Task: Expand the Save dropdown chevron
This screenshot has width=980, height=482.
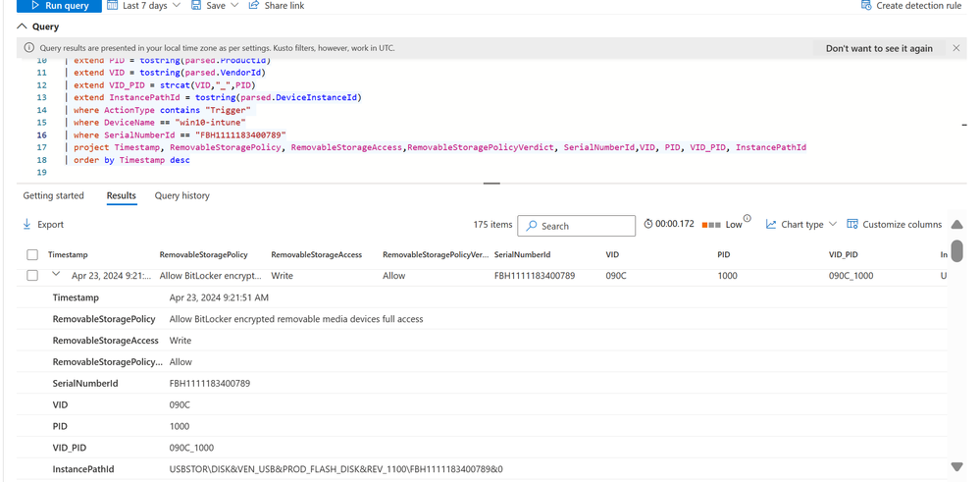Action: point(234,5)
